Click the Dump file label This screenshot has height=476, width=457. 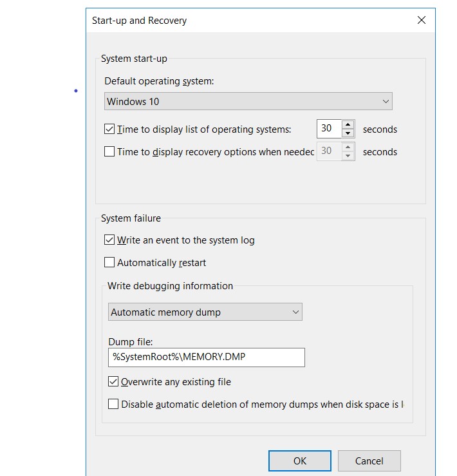pyautogui.click(x=131, y=342)
